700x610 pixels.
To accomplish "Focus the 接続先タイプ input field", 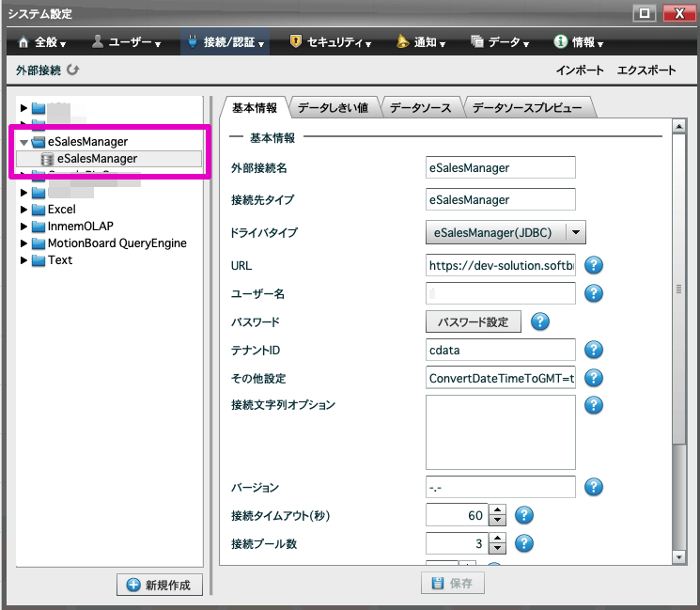I will (501, 199).
